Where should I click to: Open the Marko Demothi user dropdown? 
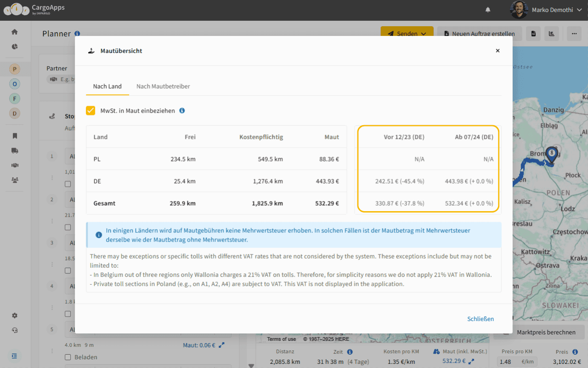(547, 10)
